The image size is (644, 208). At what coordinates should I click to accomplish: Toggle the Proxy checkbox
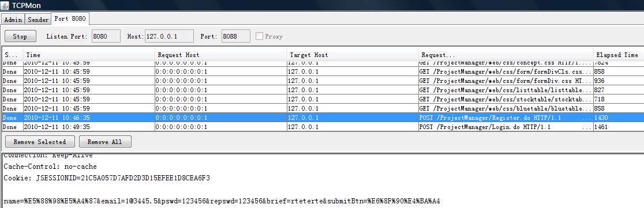tap(259, 36)
